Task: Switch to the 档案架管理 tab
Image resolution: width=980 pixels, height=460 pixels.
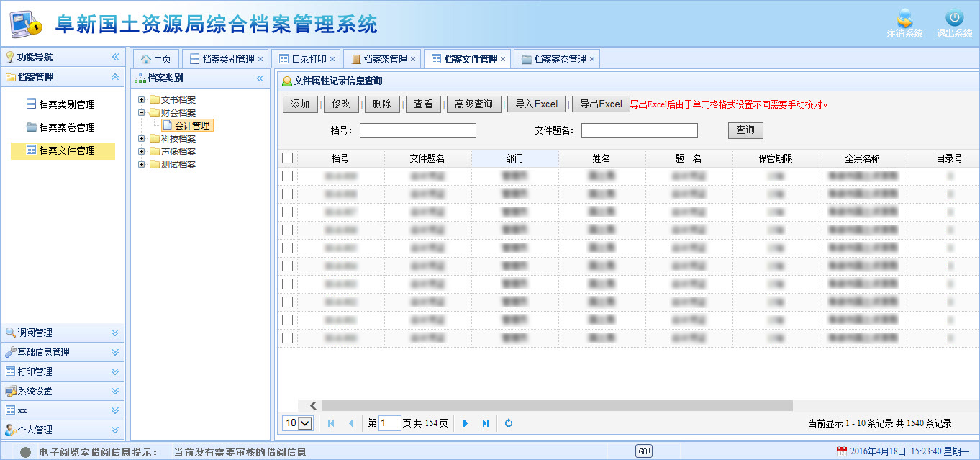Action: (379, 59)
